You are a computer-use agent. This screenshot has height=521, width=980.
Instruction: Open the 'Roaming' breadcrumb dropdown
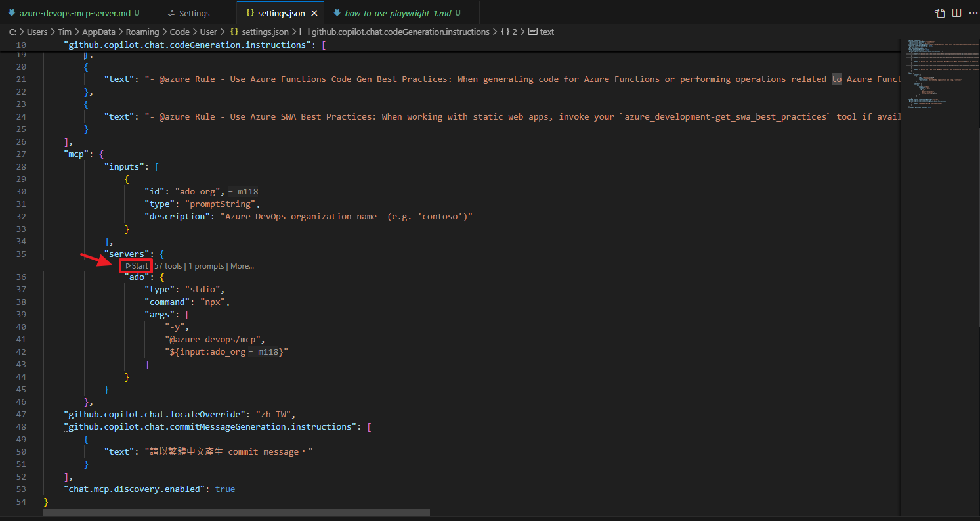click(142, 32)
